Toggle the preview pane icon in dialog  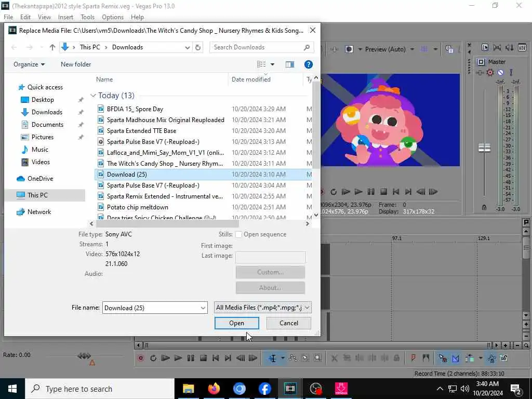pyautogui.click(x=290, y=64)
